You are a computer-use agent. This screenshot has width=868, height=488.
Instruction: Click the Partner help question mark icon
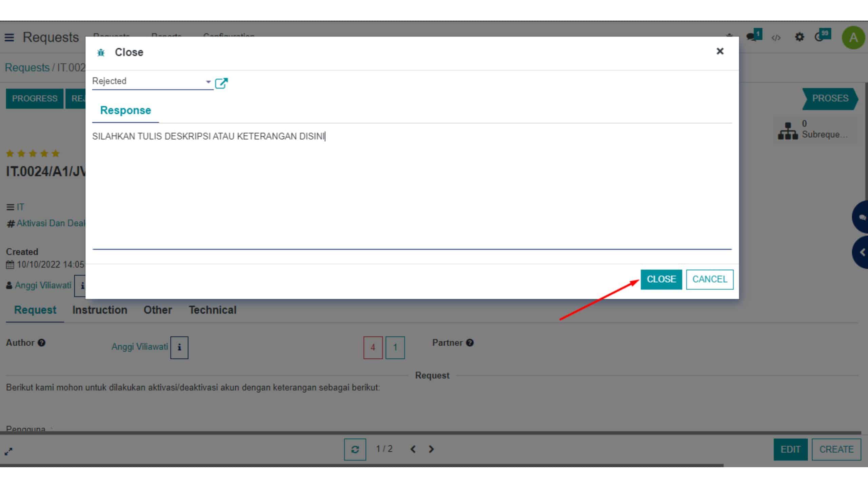pyautogui.click(x=470, y=343)
